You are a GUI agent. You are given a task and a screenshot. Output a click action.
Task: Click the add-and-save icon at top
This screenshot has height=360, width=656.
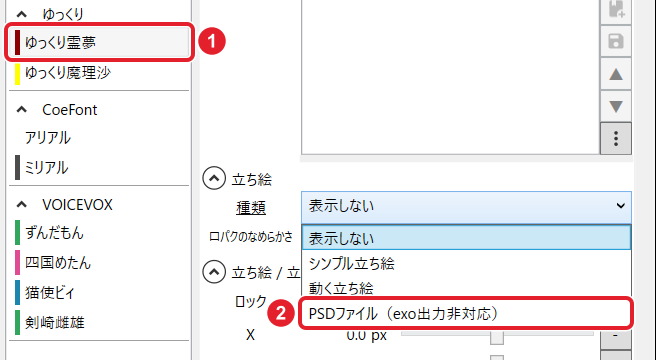tap(616, 10)
